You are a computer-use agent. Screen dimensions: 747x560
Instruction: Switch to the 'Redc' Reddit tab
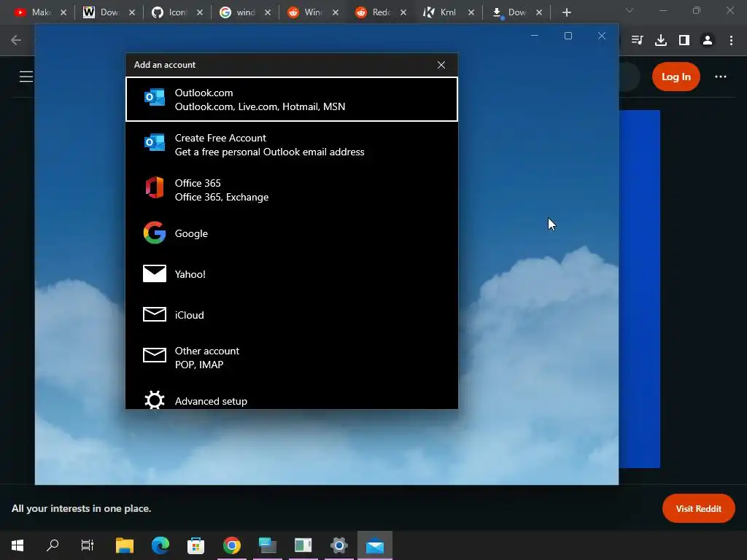click(373, 12)
